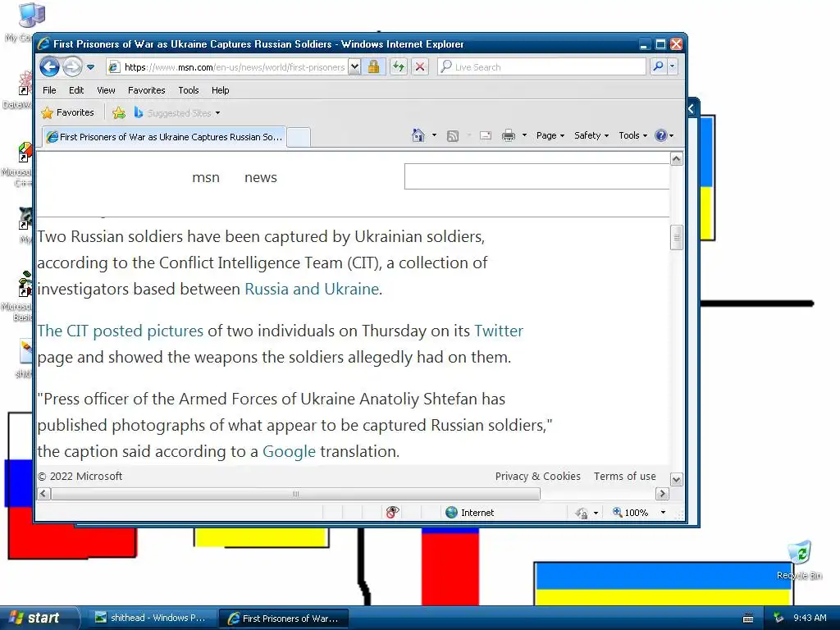840x630 pixels.
Task: Click the Windows Start button
Action: point(39,618)
